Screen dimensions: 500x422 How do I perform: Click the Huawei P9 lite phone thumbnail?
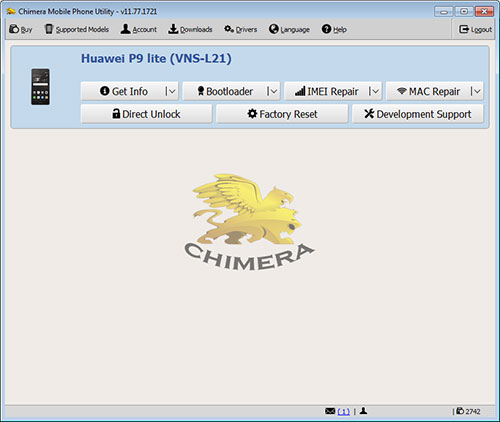tap(40, 87)
